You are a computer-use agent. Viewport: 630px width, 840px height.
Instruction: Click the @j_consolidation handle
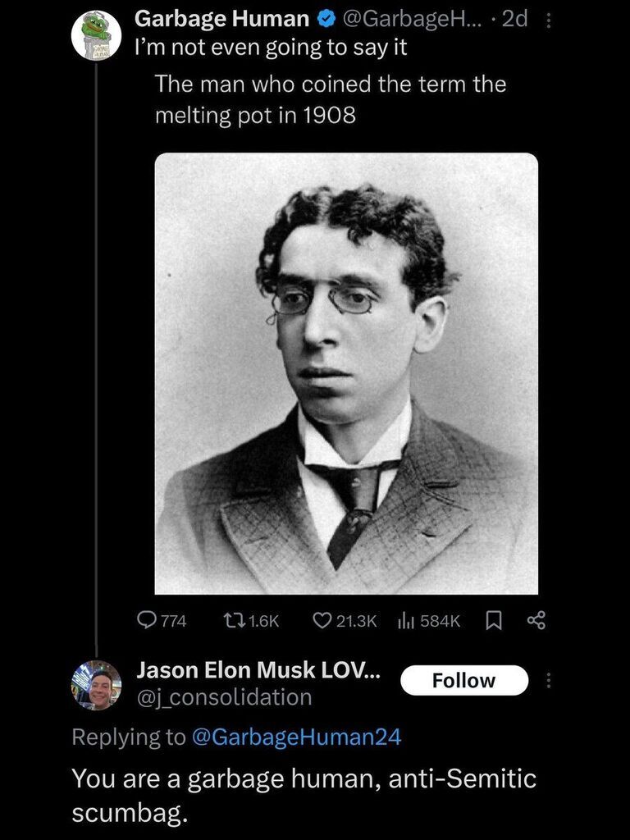pyautogui.click(x=225, y=697)
